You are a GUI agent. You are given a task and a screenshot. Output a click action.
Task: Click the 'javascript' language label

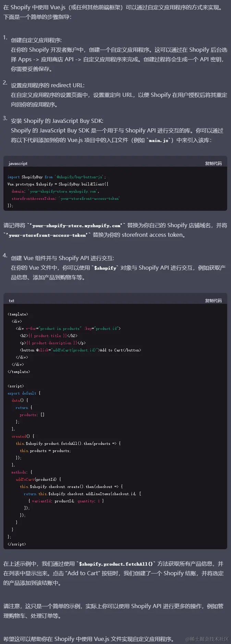point(18,164)
